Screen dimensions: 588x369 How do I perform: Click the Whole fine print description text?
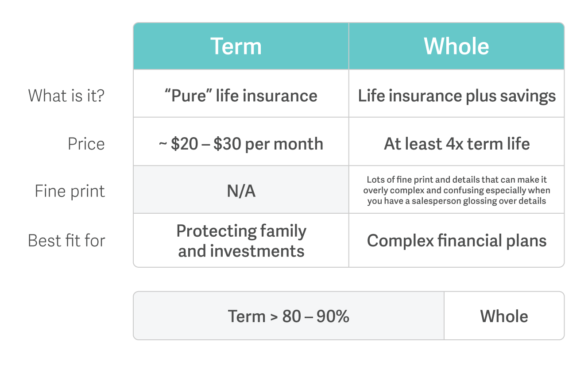click(x=456, y=190)
